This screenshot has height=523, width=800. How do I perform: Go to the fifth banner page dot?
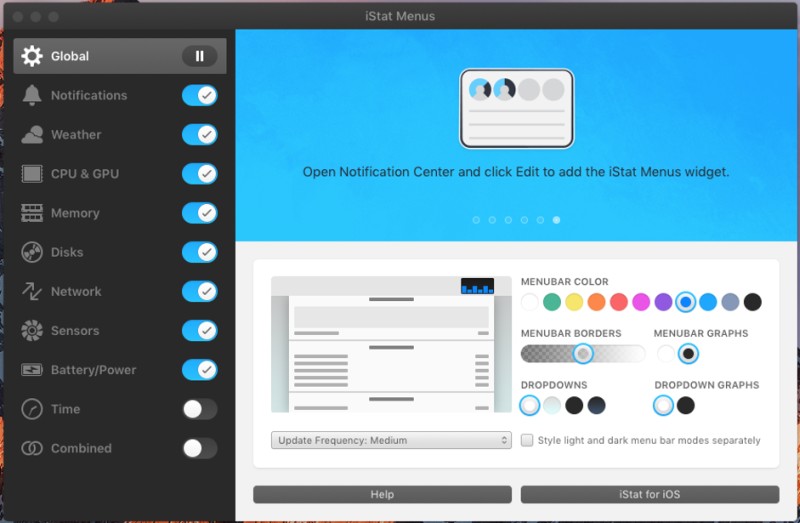coord(540,220)
